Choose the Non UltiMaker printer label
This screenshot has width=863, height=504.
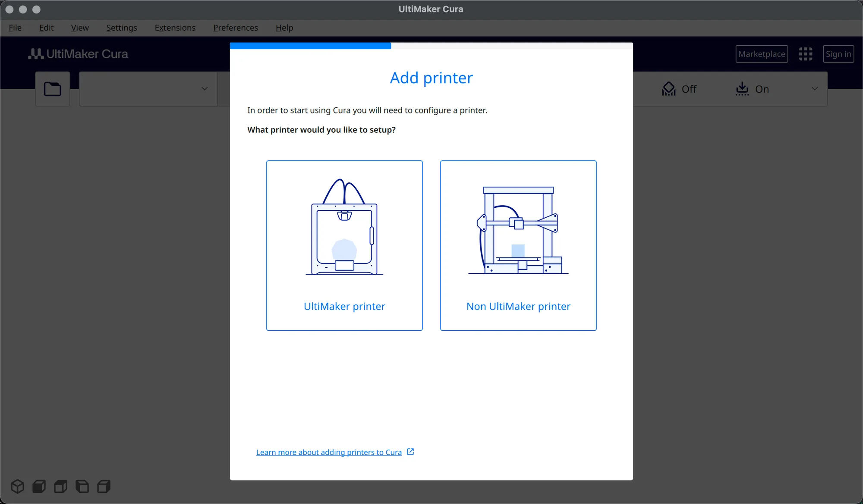518,306
